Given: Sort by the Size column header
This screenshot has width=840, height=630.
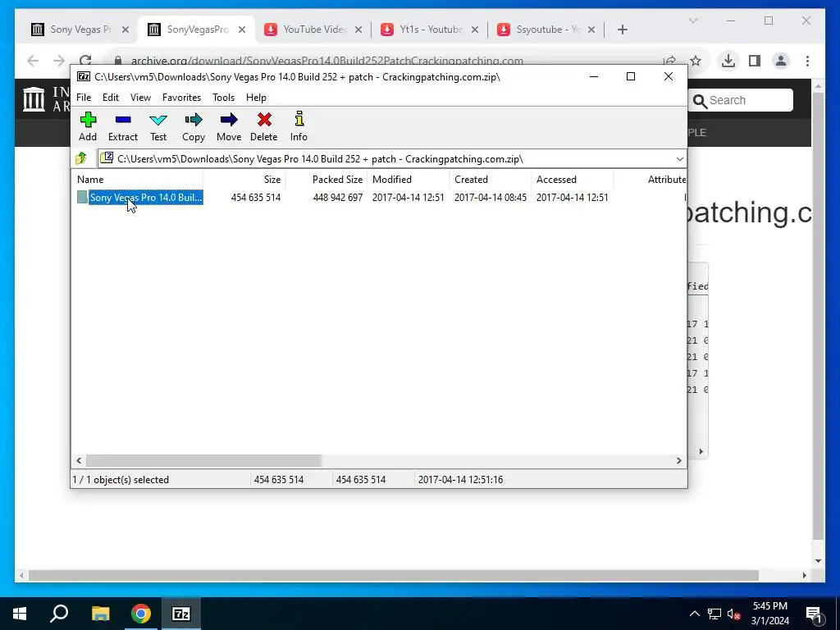Looking at the screenshot, I should pyautogui.click(x=244, y=180).
